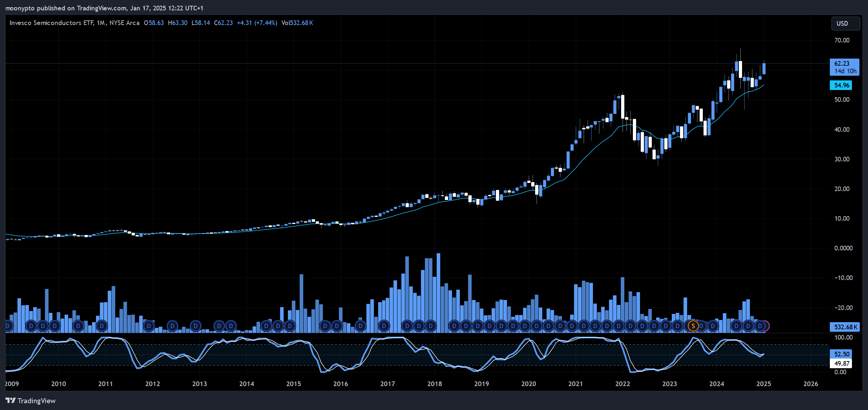This screenshot has width=868, height=410.
Task: Click the high value H63.30
Action: pos(178,23)
